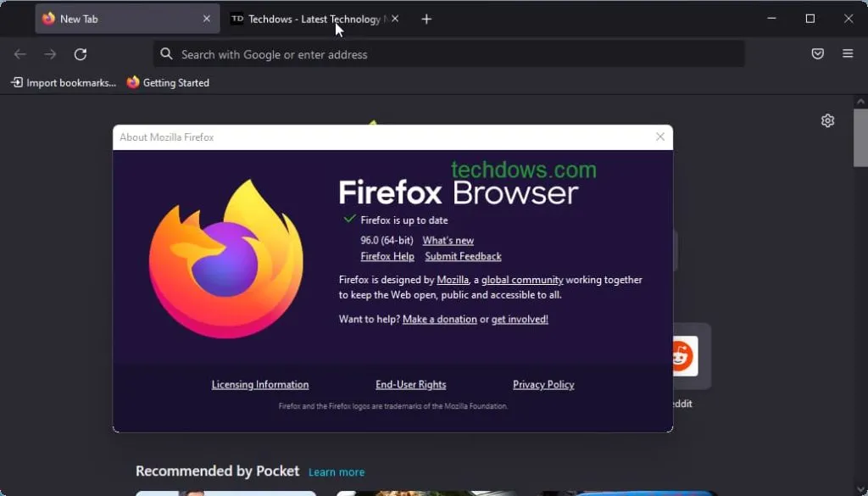Click the 'Recommended by Pocket' heading
Viewport: 868px width, 496px height.
(218, 471)
